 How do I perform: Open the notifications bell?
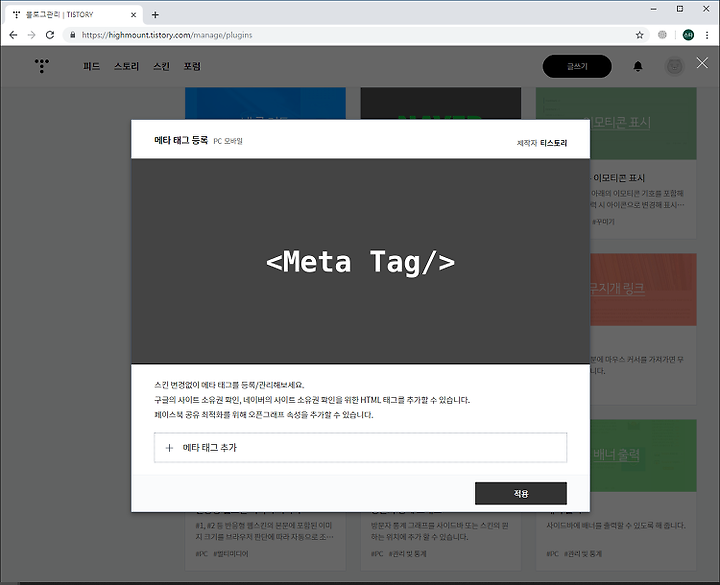click(x=638, y=67)
